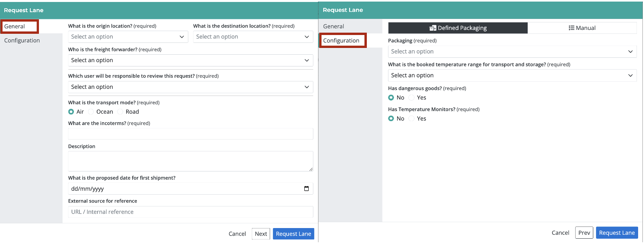Screen dimensions: 644x243
Task: Select Road transport mode
Action: point(120,112)
